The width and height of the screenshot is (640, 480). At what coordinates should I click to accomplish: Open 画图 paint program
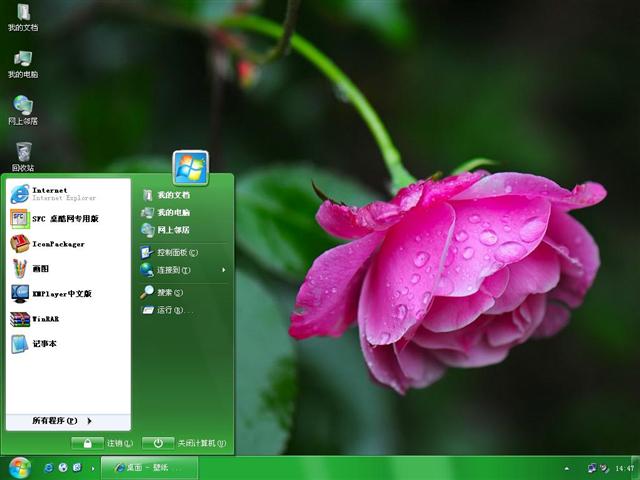[x=68, y=269]
